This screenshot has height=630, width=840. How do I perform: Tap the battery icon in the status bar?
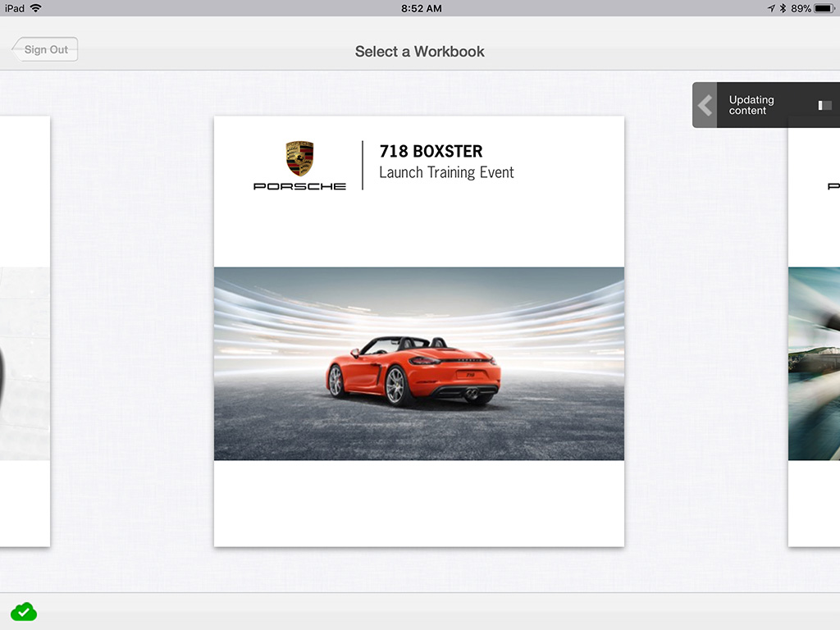824,8
